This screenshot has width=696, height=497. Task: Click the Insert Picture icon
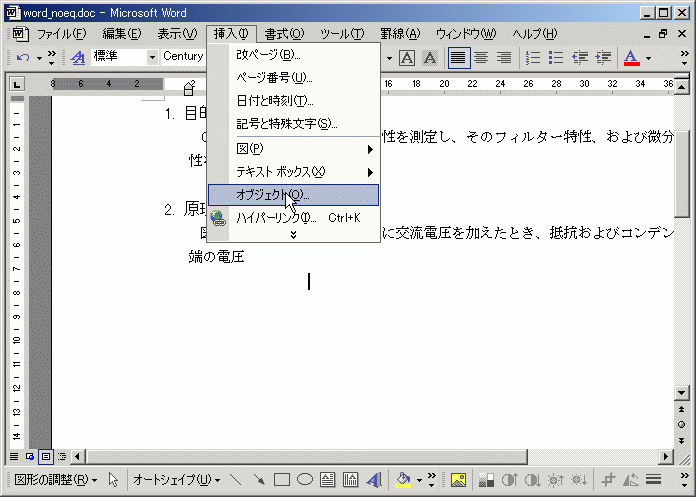[459, 480]
